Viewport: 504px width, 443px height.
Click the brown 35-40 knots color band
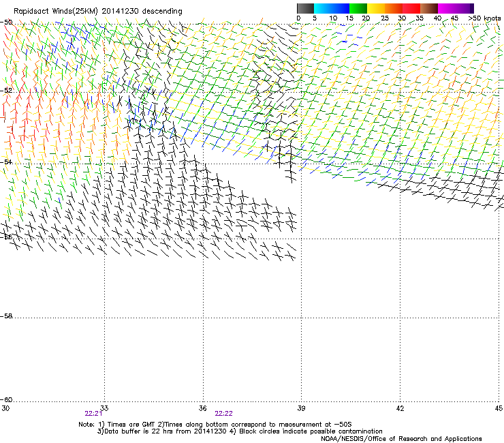(429, 8)
